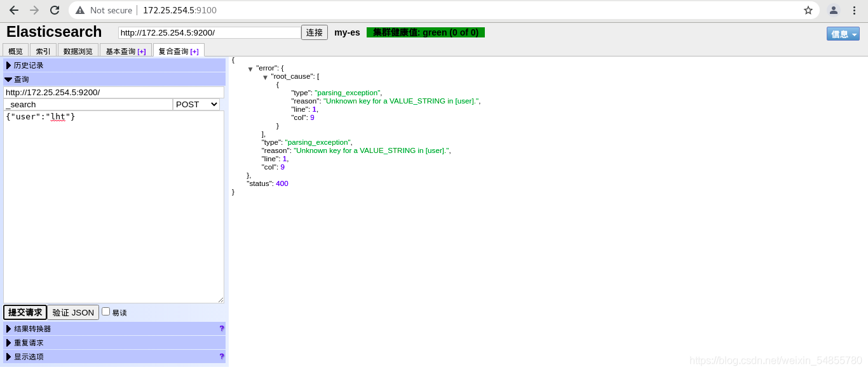This screenshot has width=868, height=372.
Task: Open the Not secure warning info
Action: (x=104, y=10)
